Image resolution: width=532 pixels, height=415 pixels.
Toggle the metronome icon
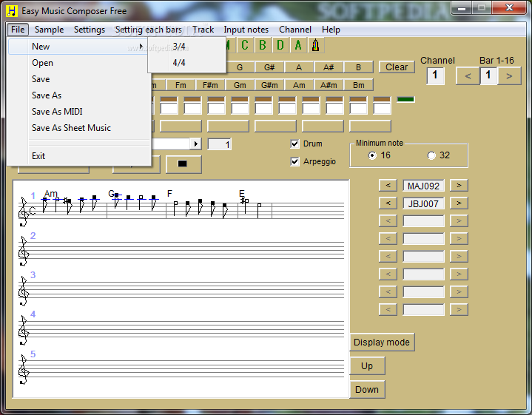pos(315,45)
